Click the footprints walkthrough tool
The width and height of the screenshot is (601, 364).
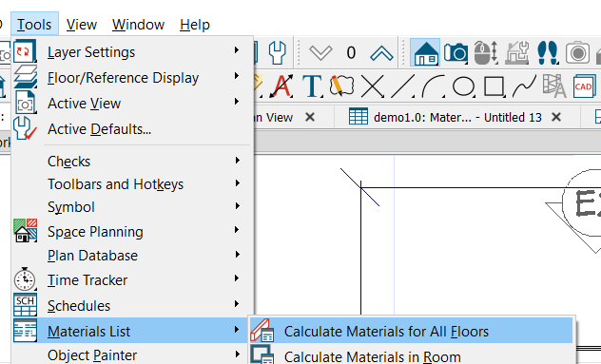[x=548, y=52]
